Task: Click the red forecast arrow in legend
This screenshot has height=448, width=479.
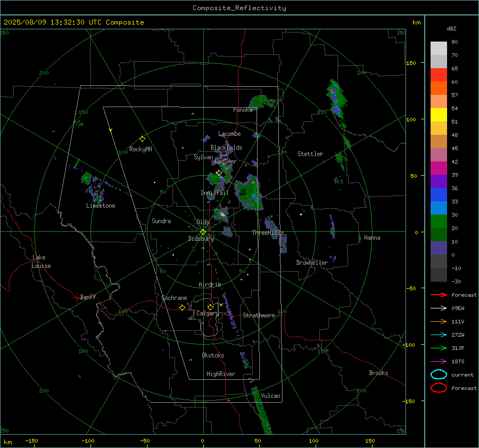Action: coord(439,295)
